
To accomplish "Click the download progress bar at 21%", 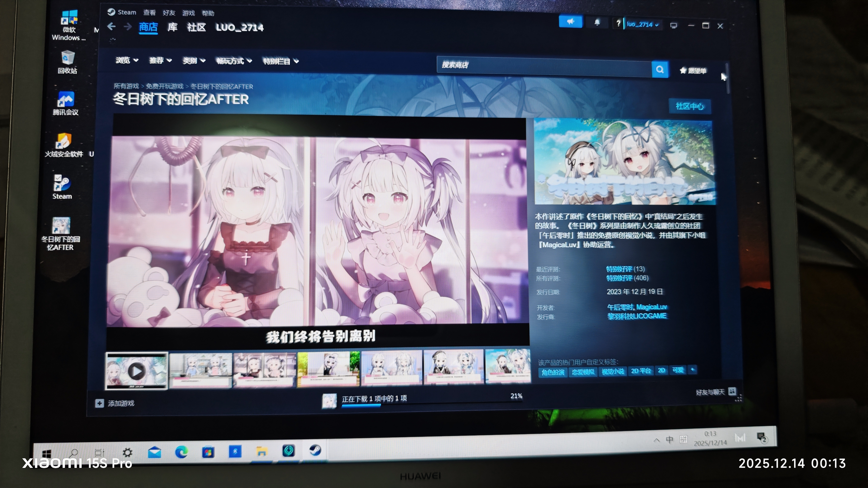I will (432, 404).
